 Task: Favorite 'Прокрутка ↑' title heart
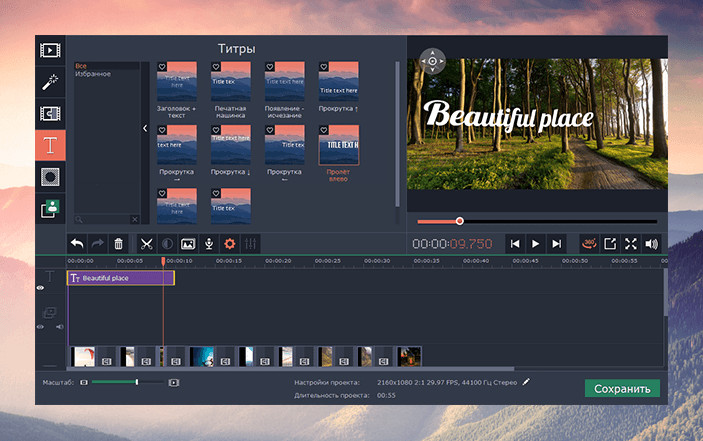pos(324,67)
